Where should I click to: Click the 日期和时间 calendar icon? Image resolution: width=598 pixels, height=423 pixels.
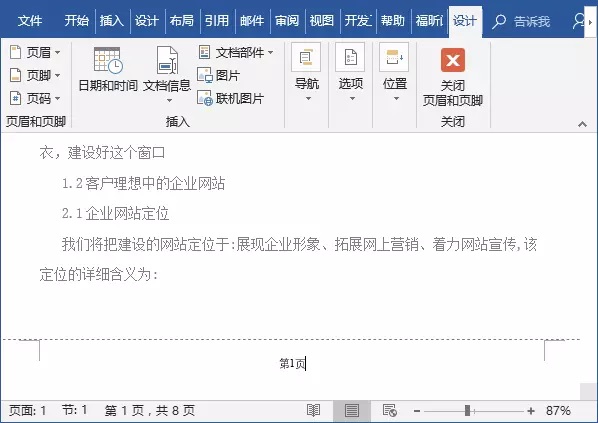click(108, 60)
